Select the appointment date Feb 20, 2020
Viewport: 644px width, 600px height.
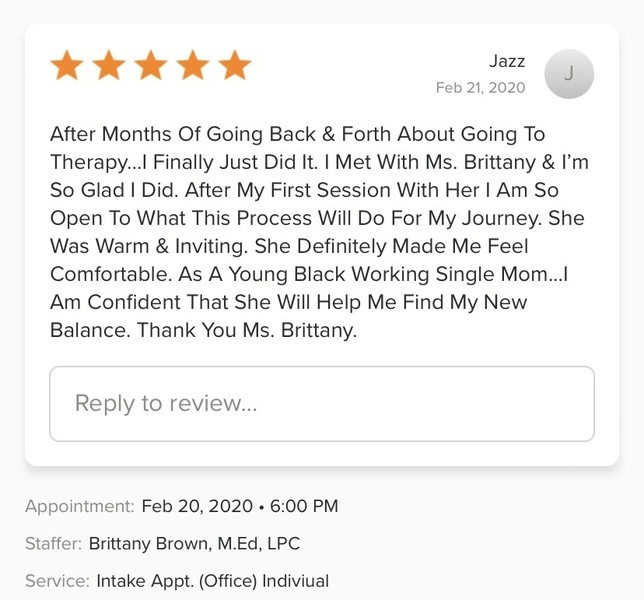[196, 506]
